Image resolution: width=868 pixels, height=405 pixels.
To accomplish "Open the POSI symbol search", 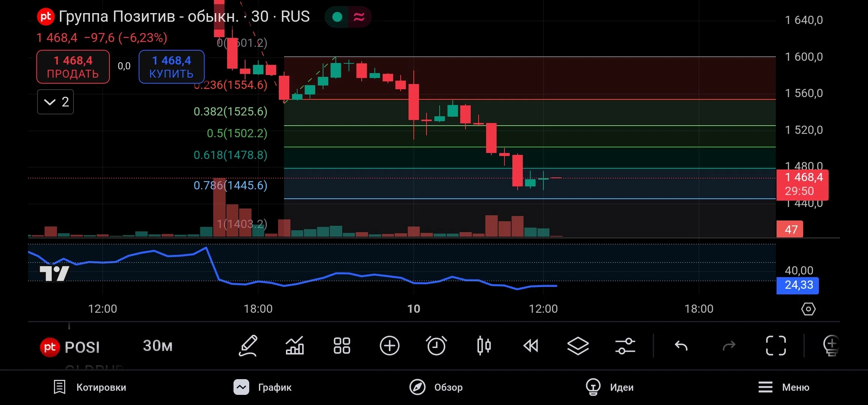I will [x=70, y=347].
